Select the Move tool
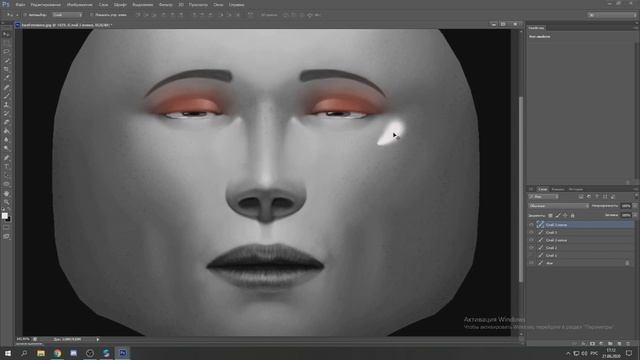 pos(6,34)
